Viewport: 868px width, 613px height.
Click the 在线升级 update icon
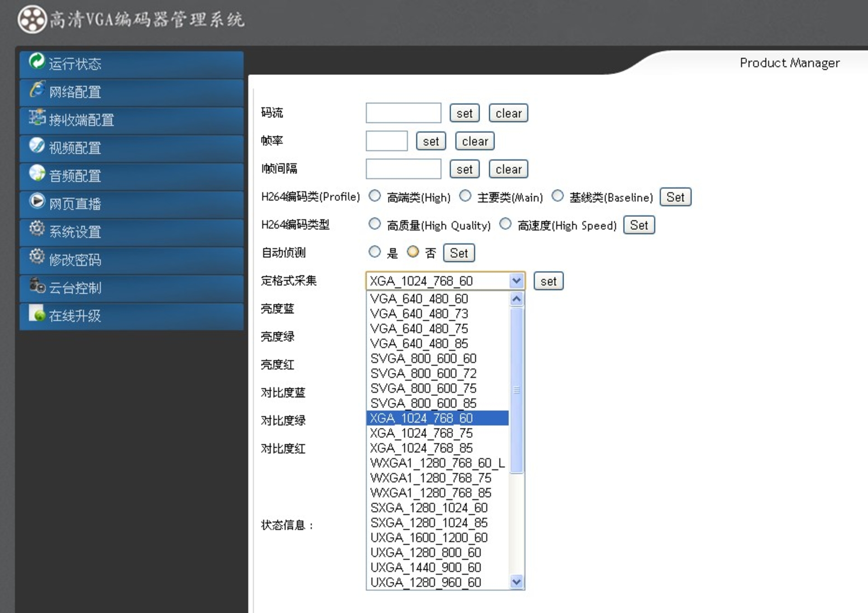(x=37, y=313)
